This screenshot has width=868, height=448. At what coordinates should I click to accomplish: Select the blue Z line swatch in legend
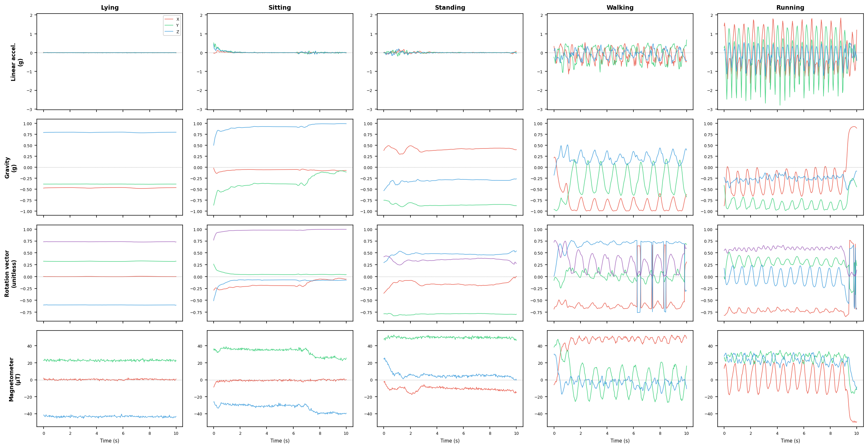pyautogui.click(x=169, y=32)
